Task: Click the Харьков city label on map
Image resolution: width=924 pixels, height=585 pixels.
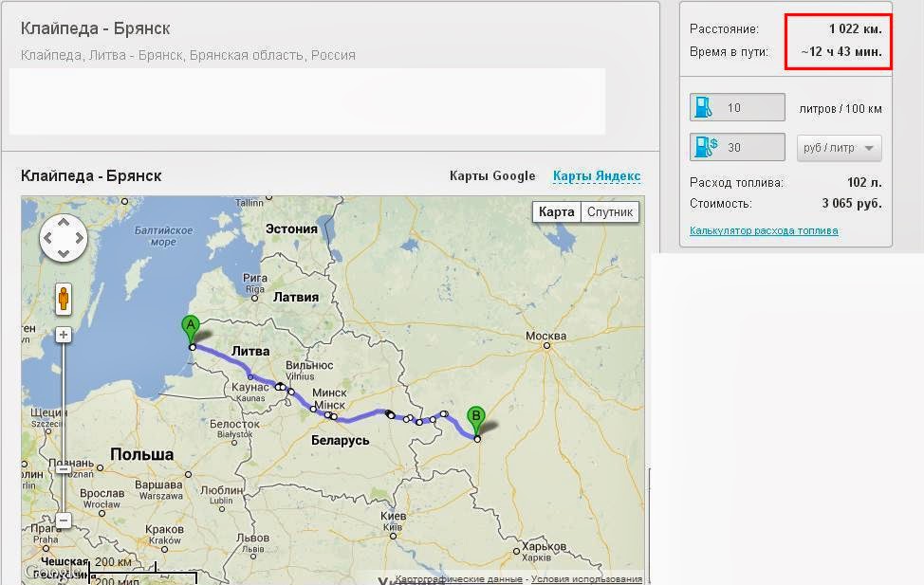Action: 544,546
